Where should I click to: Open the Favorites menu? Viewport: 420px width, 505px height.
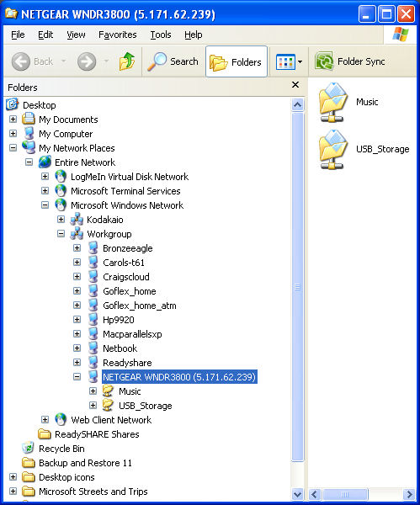tap(118, 35)
